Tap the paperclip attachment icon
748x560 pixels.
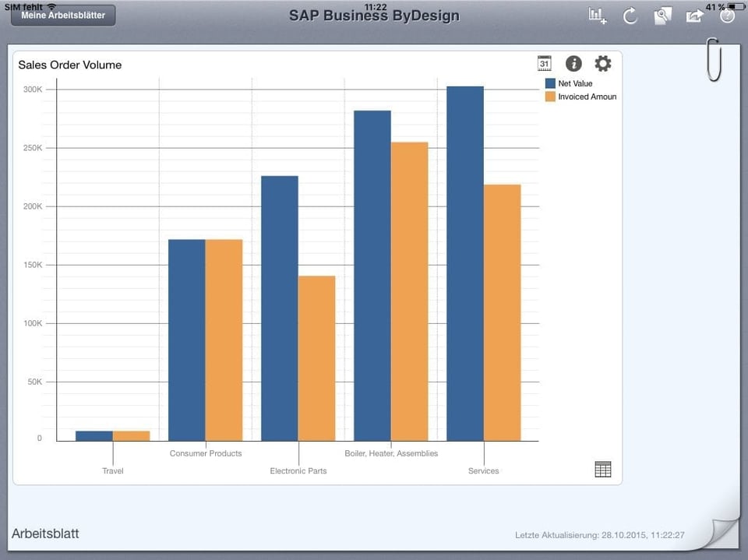coord(714,60)
